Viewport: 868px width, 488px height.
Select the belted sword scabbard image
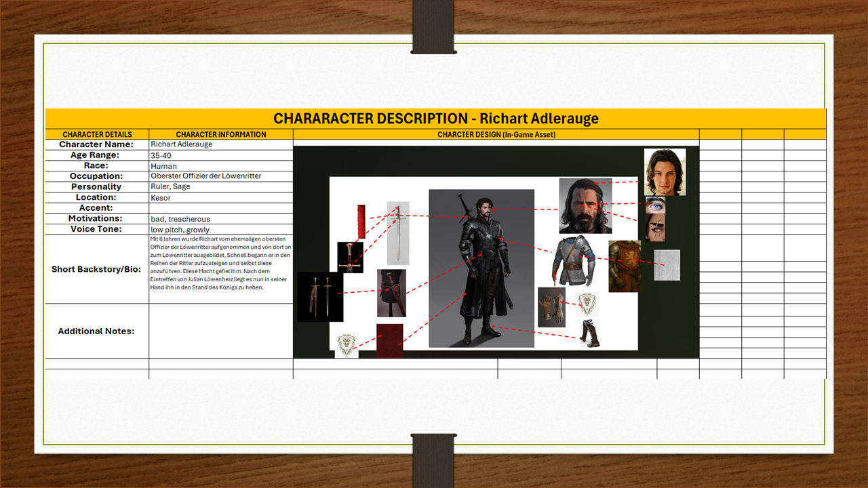coord(391,293)
